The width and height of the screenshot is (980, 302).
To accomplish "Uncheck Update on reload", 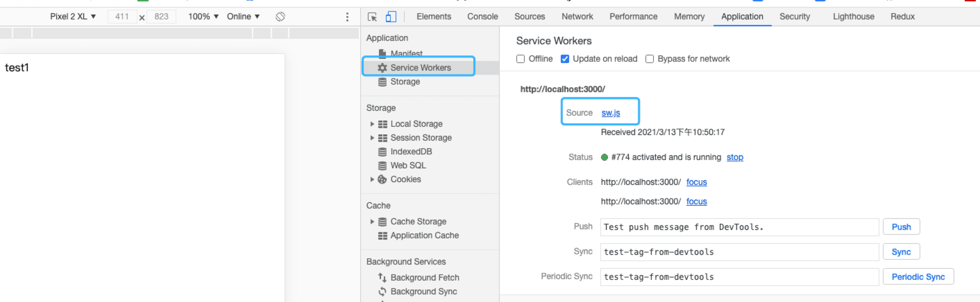I will click(565, 59).
